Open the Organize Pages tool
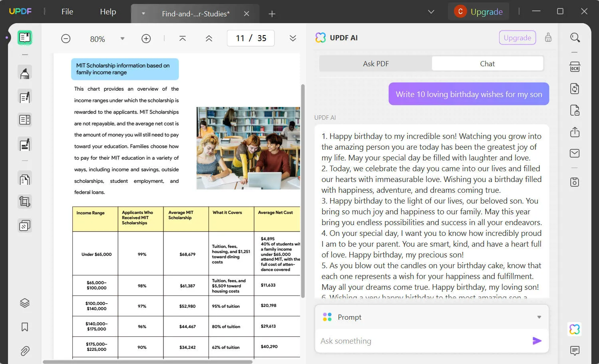 [25, 179]
